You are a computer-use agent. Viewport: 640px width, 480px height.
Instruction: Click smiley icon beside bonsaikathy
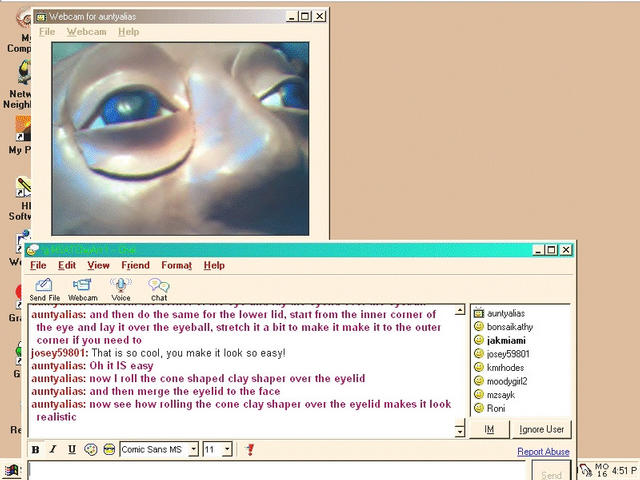[479, 327]
